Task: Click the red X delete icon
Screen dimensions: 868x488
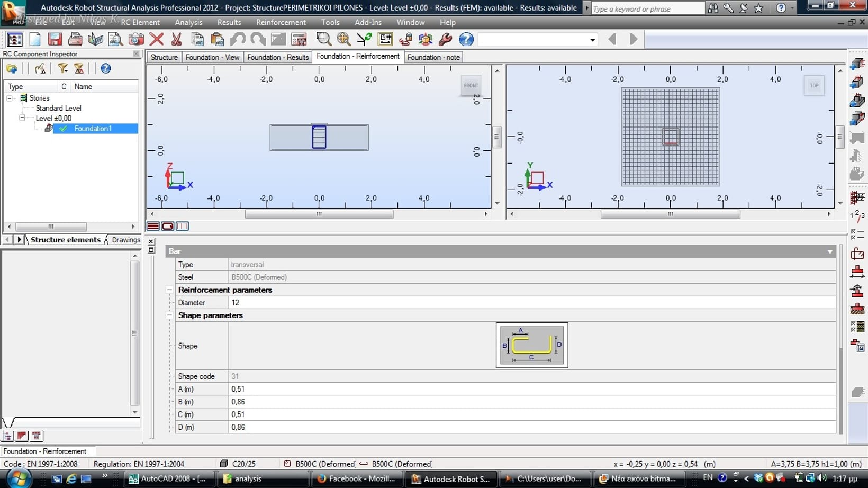Action: (x=156, y=39)
